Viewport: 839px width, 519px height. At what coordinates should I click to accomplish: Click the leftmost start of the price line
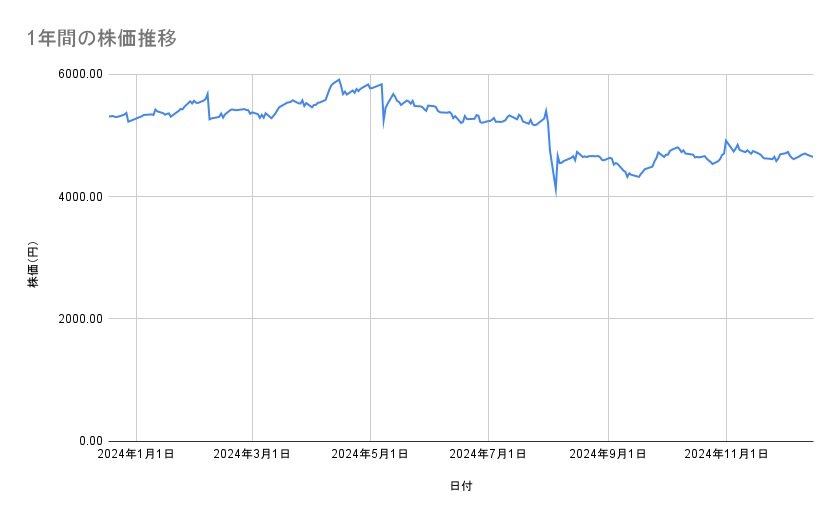tap(109, 116)
